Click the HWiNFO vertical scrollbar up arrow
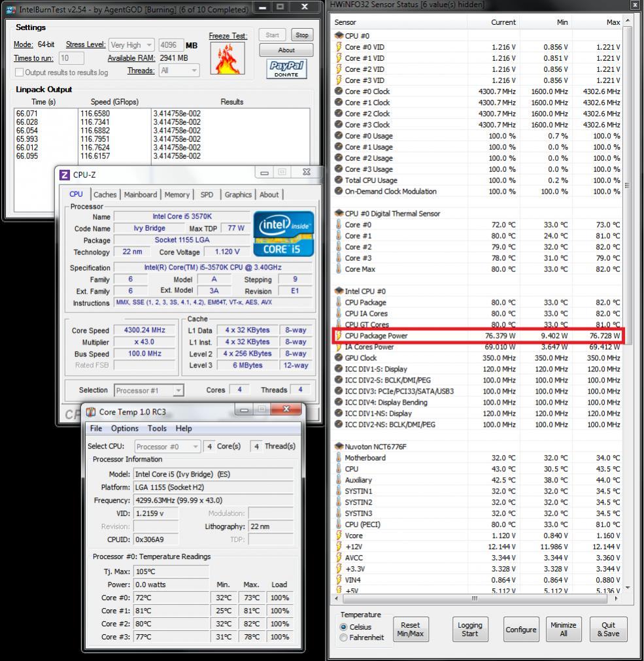Viewport: 644px width, 661px height. 628,21
